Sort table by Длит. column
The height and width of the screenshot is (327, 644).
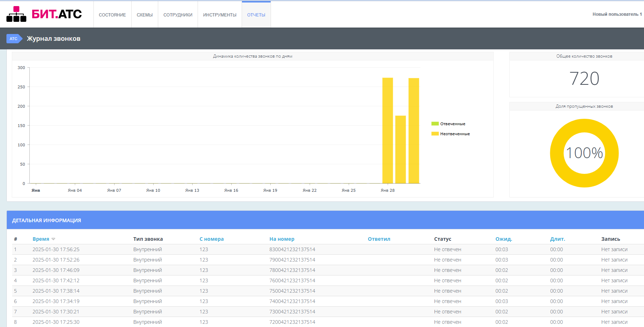(557, 239)
